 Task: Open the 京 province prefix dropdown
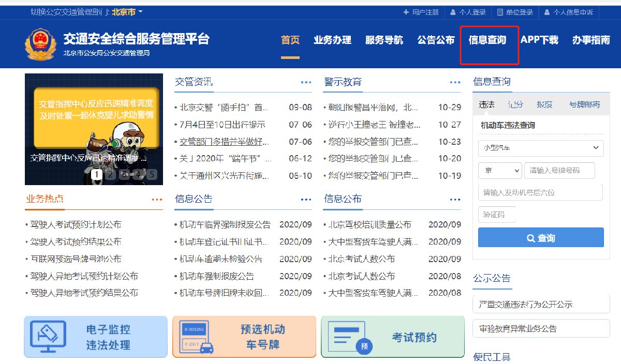pyautogui.click(x=500, y=170)
